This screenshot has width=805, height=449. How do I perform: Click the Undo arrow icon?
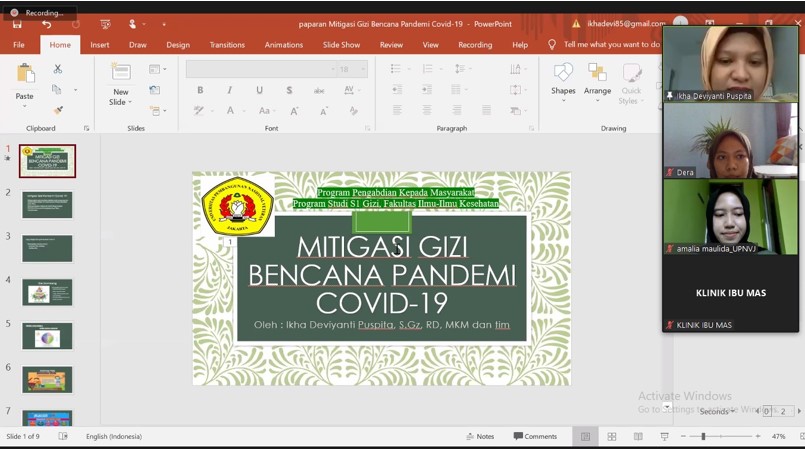pyautogui.click(x=46, y=24)
